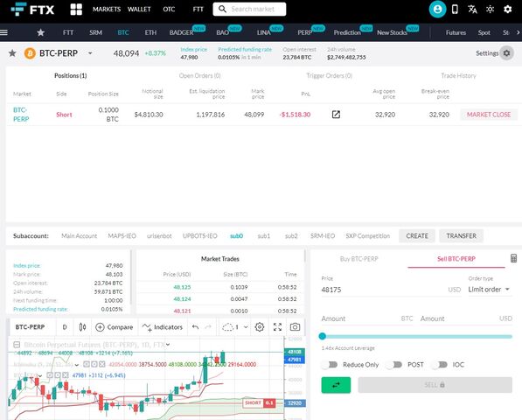Select the sub1 subaccount

click(x=264, y=236)
